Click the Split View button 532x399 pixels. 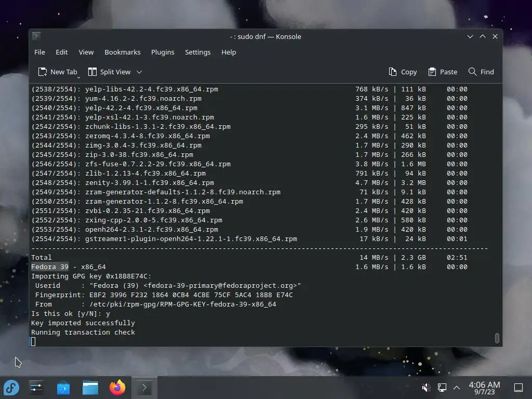(x=109, y=72)
